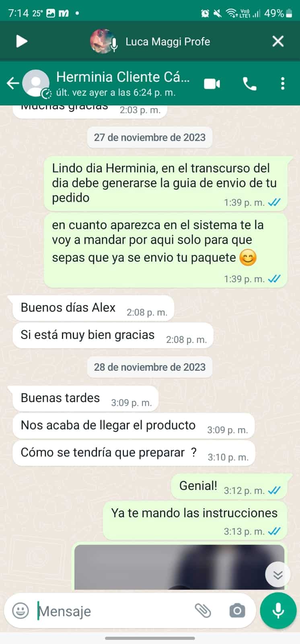Tap the battery indicator in status bar
This screenshot has width=300, height=644.
click(289, 13)
